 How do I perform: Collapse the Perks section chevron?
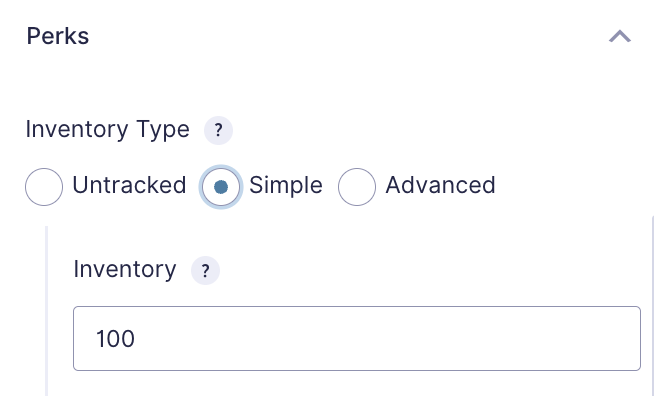pos(620,36)
